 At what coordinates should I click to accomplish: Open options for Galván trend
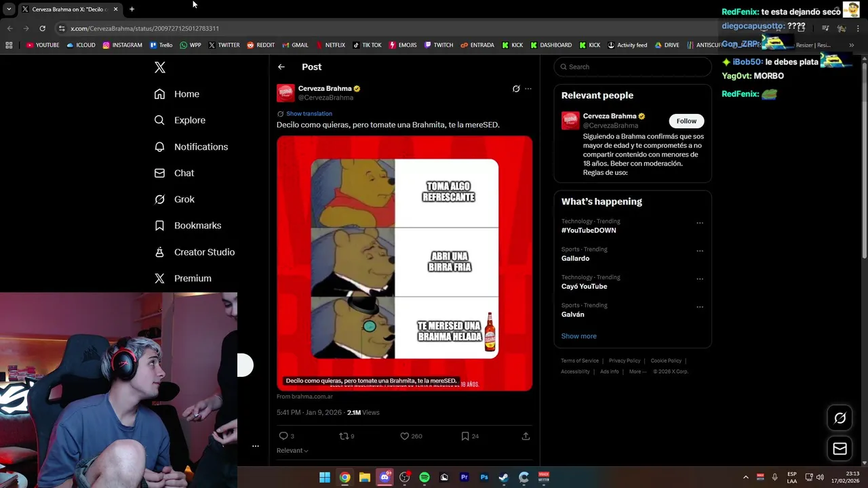coord(700,306)
